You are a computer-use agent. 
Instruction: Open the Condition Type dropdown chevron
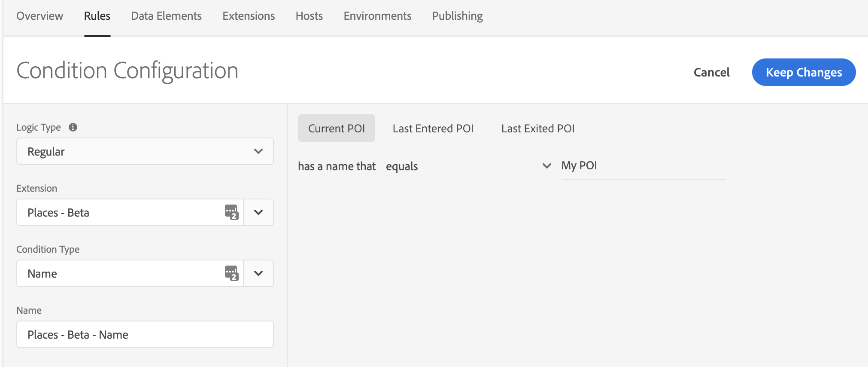click(x=258, y=273)
